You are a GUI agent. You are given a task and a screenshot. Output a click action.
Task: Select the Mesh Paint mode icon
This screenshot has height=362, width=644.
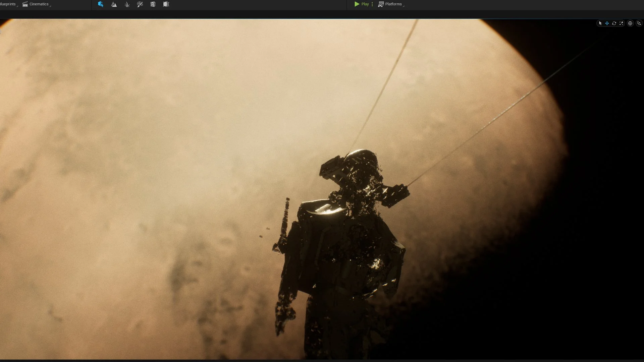point(140,4)
